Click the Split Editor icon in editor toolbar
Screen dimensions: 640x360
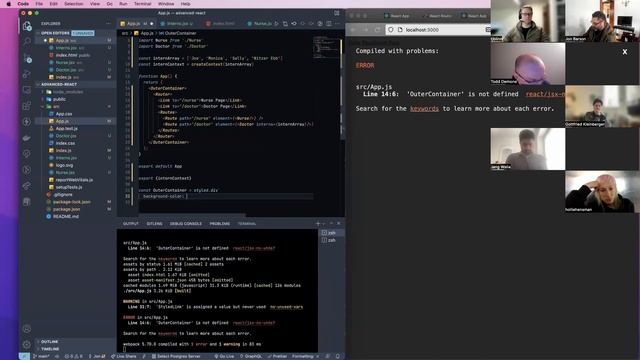[x=329, y=24]
